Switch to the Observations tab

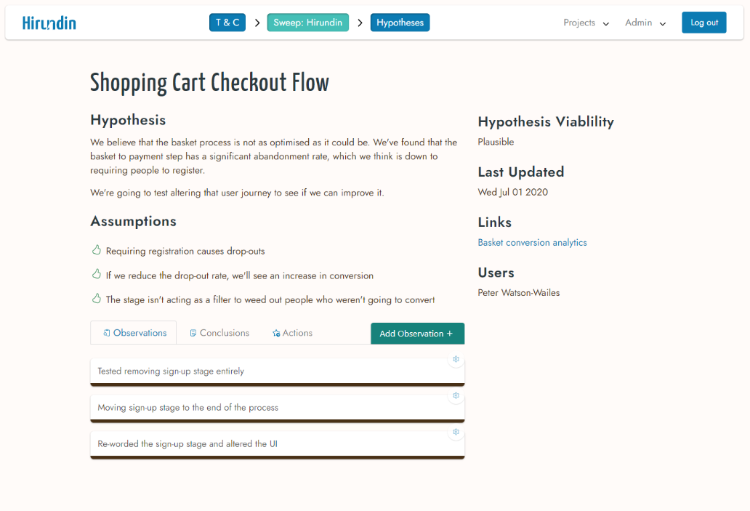(134, 333)
